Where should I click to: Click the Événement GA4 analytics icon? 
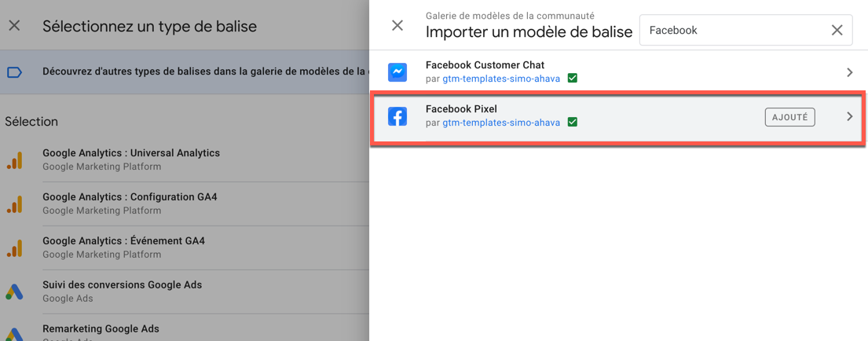pos(15,247)
